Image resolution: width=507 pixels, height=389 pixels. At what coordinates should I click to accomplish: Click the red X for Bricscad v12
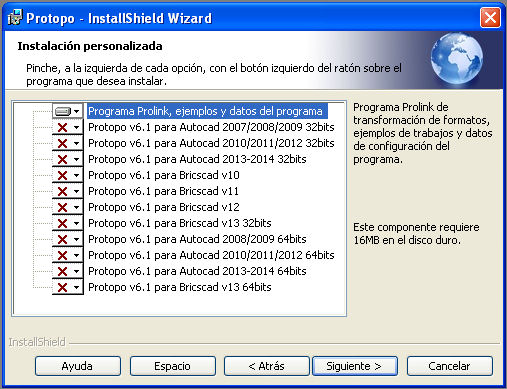[x=63, y=207]
